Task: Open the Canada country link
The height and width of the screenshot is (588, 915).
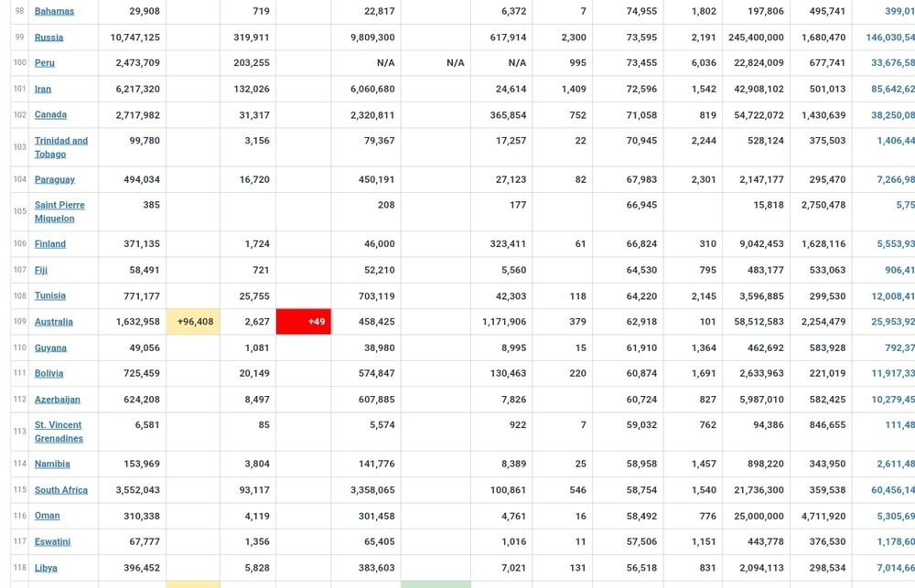Action: [x=50, y=114]
